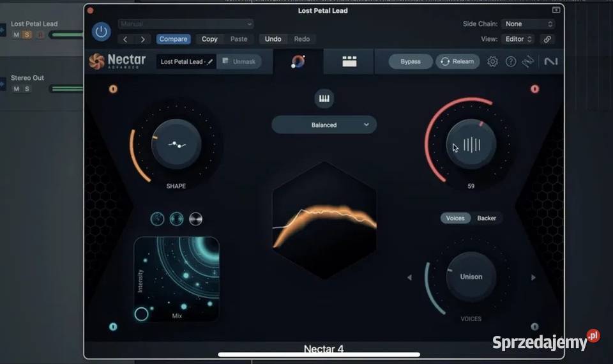Click the Paste button

click(x=239, y=39)
